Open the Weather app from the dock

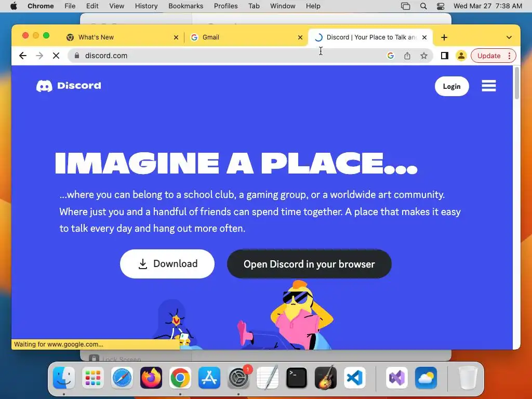coord(426,378)
